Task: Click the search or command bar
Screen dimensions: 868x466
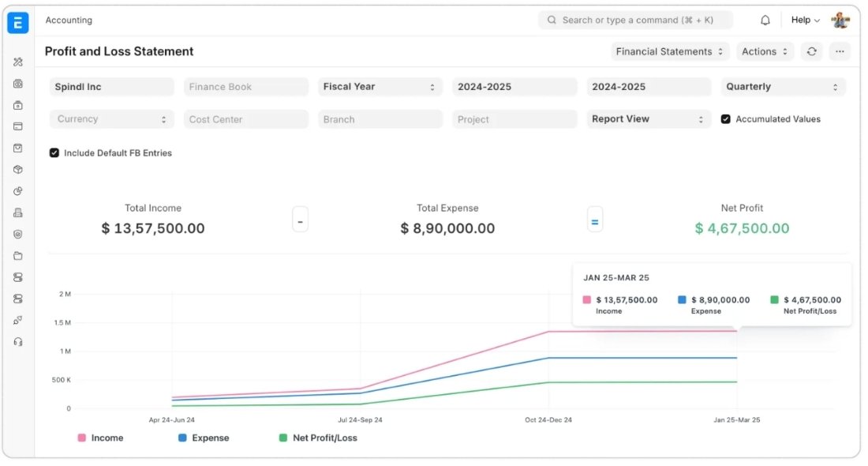Action: coord(635,21)
